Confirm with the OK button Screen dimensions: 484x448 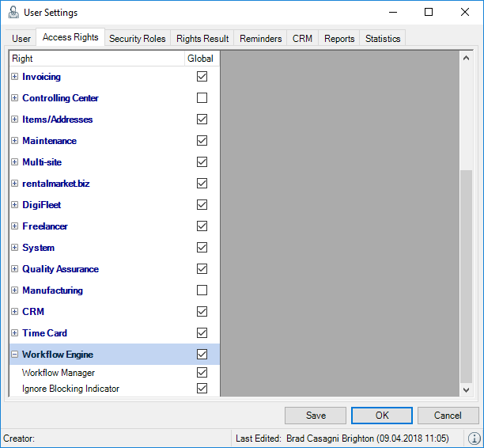(381, 416)
